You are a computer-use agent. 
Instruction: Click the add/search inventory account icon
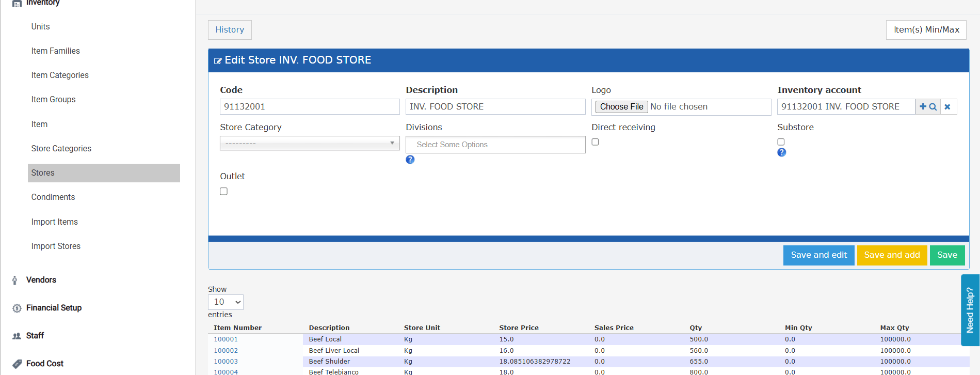click(x=928, y=107)
